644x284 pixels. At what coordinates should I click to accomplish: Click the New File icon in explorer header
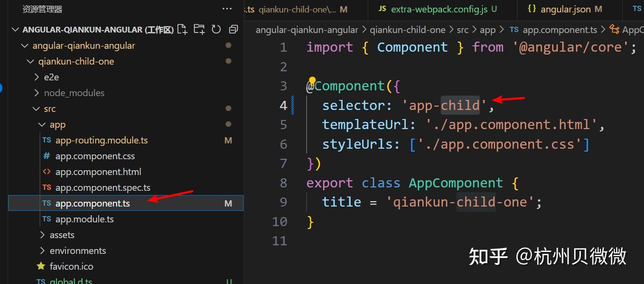pos(182,30)
